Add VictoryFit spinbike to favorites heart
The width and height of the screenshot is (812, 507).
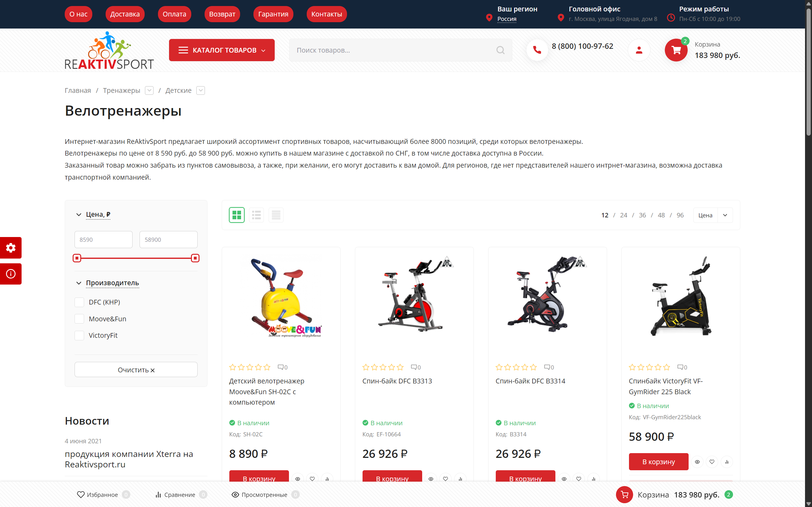coord(712,462)
